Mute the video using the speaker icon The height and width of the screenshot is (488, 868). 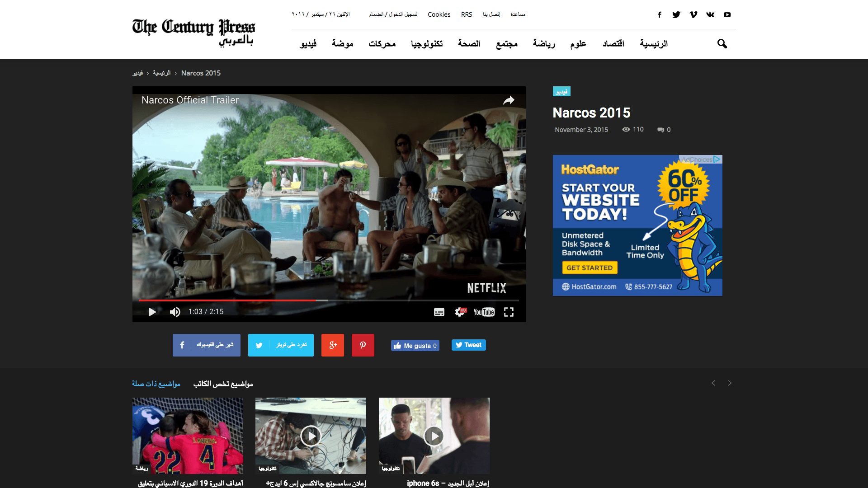175,312
